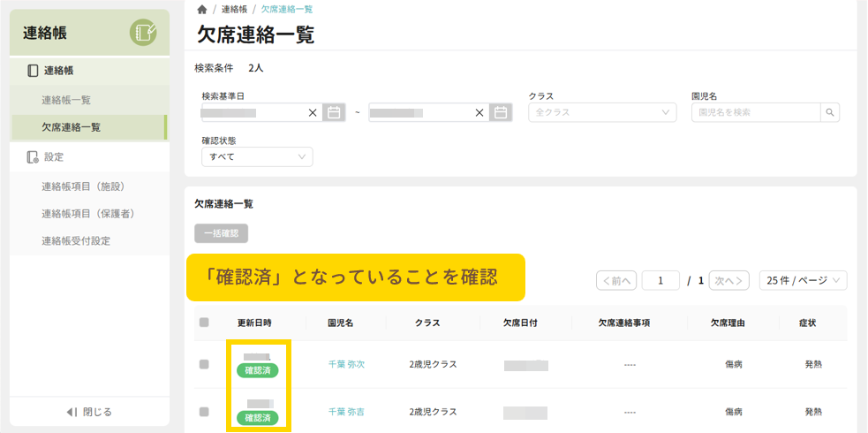This screenshot has height=433, width=868.
Task: Collapse sidebar with 閉じる button
Action: [x=89, y=412]
